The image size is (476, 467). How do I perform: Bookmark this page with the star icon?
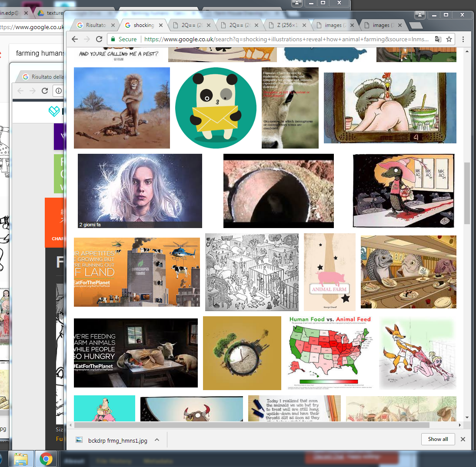(449, 39)
